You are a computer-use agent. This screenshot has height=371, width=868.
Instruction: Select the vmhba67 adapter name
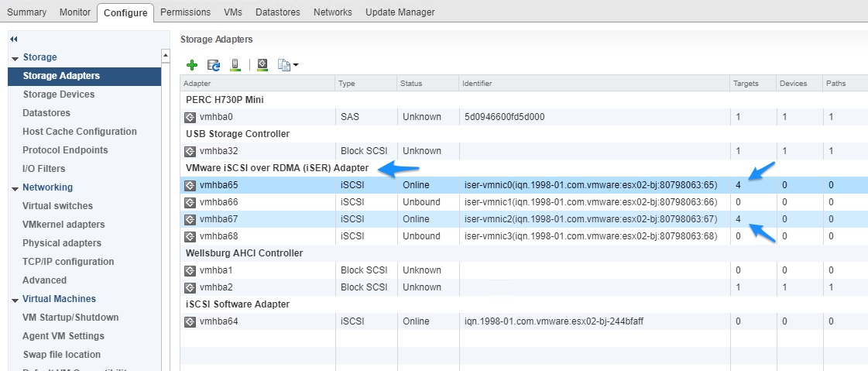(x=218, y=219)
